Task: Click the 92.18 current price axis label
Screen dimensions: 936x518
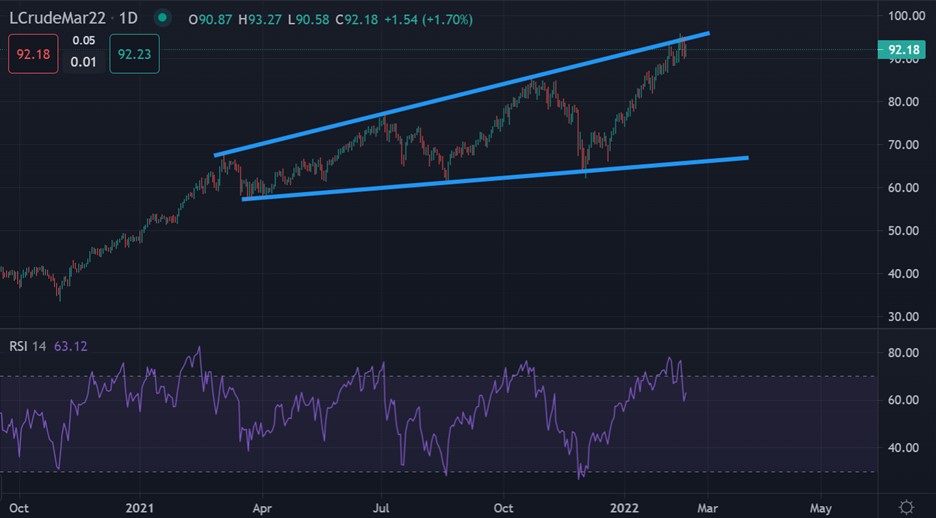Action: pos(903,49)
